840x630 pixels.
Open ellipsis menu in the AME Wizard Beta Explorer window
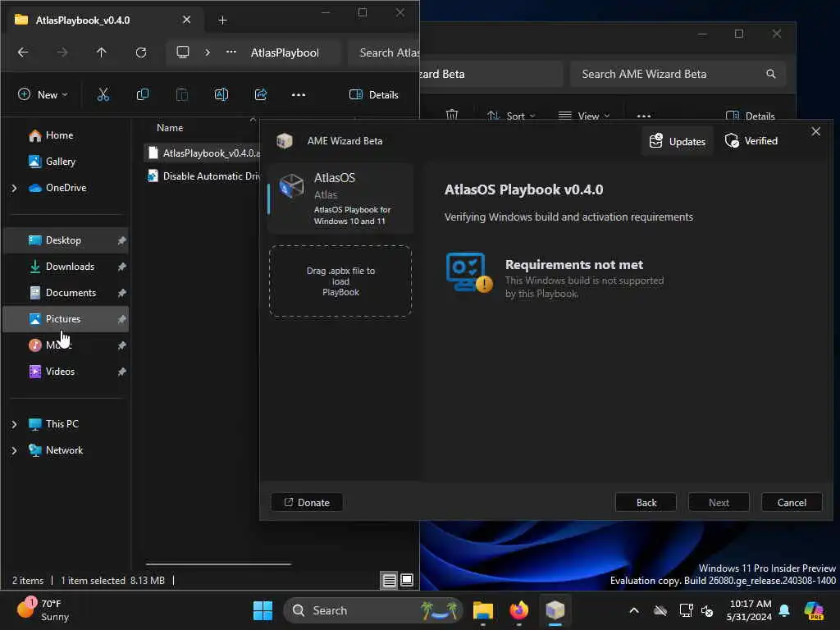point(644,116)
